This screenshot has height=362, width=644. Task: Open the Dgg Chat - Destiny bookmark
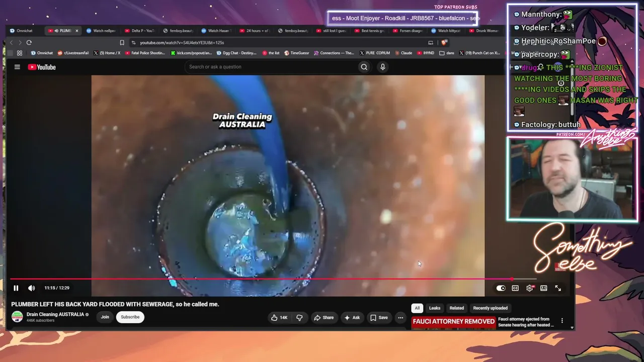pyautogui.click(x=236, y=53)
